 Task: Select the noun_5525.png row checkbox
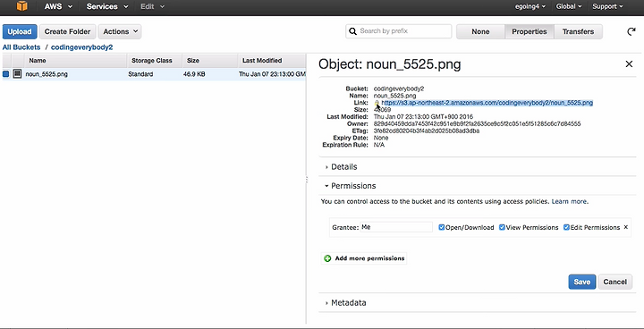pos(5,74)
